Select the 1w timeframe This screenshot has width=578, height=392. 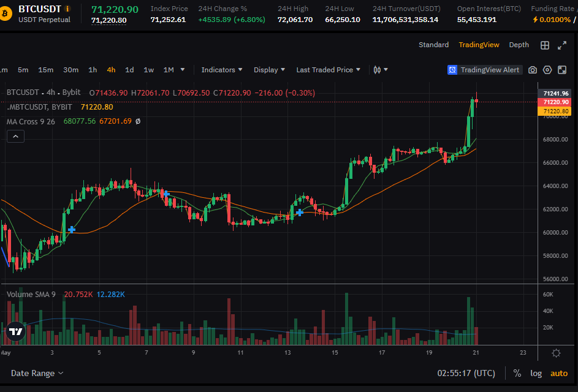coord(148,70)
